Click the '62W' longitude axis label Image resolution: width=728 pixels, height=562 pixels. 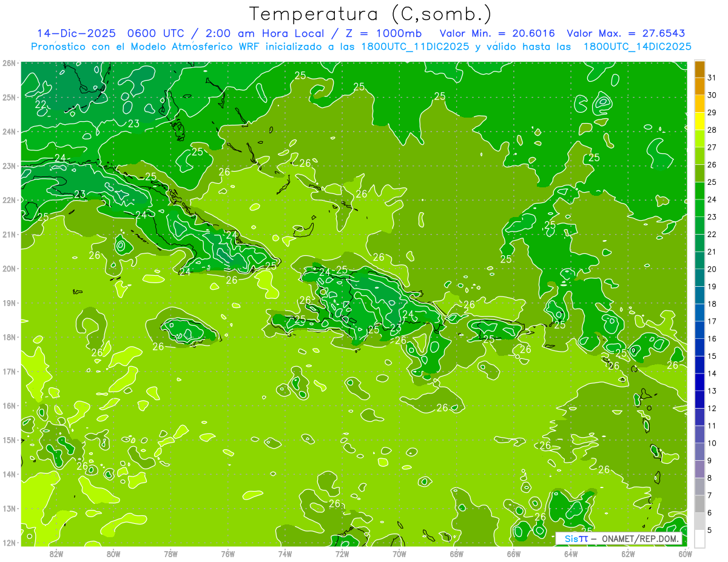[628, 554]
